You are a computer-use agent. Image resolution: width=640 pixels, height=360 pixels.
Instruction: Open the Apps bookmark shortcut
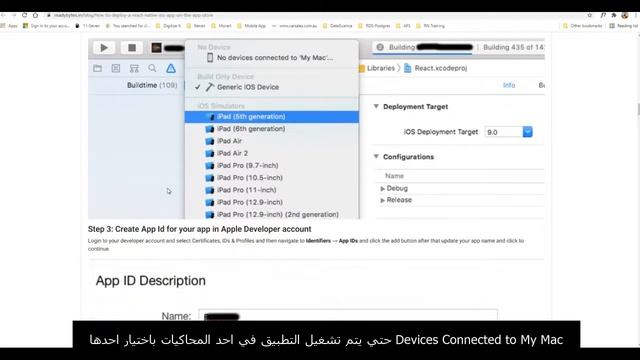10,26
